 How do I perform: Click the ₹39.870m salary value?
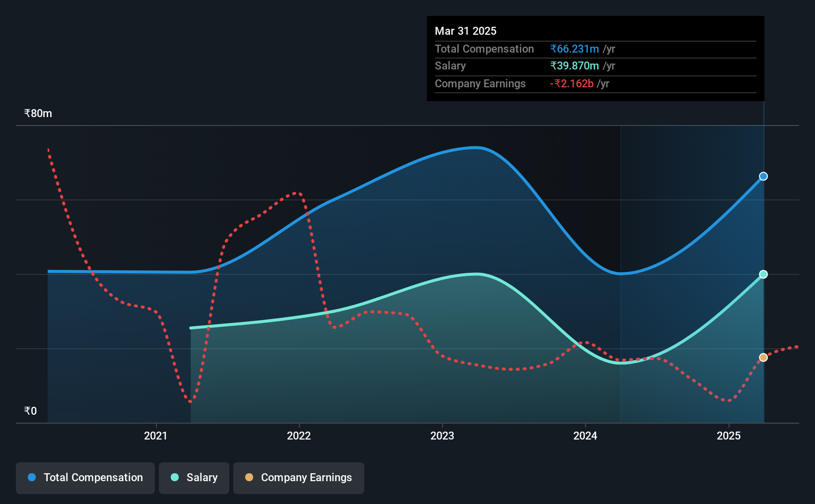click(574, 65)
